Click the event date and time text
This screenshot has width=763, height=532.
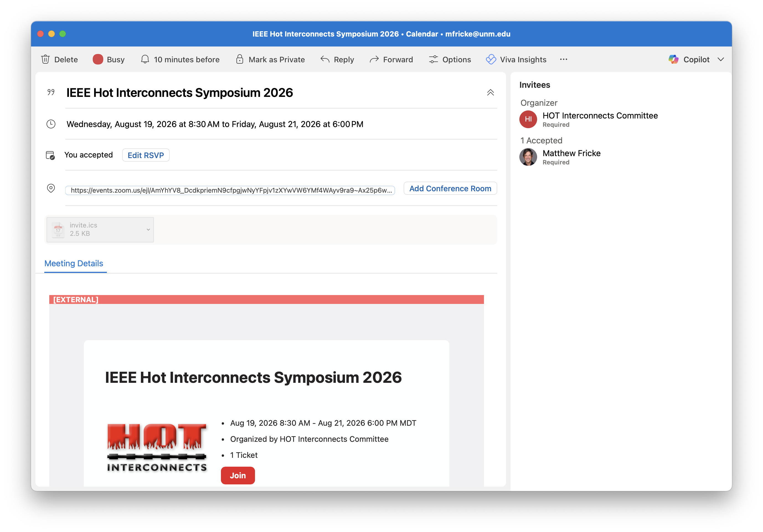click(215, 124)
